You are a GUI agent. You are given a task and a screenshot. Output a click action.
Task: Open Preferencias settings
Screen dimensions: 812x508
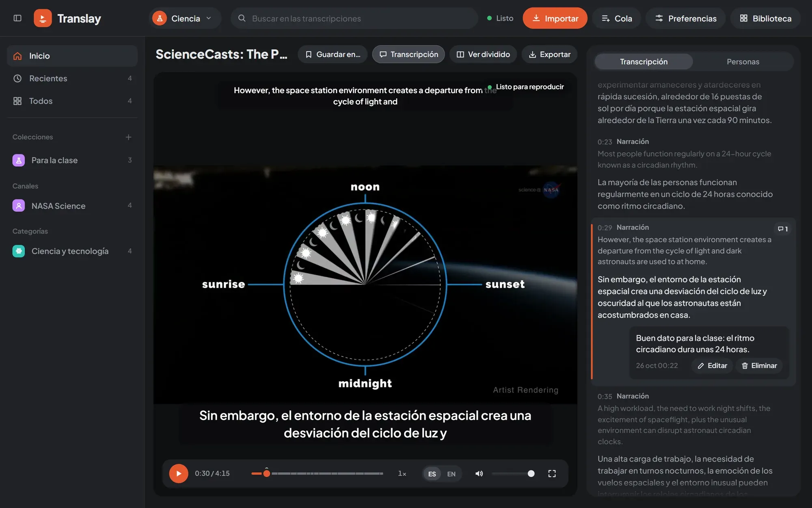pyautogui.click(x=685, y=18)
